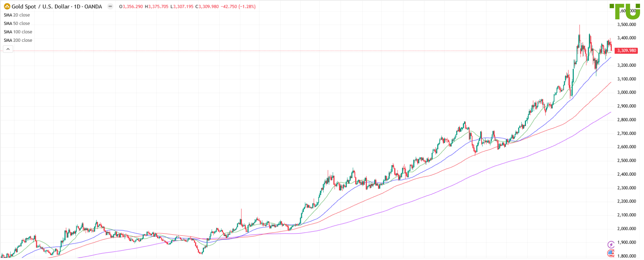The image size is (644, 260).
Task: Click the 2,800.000 price axis label
Action: 626,120
